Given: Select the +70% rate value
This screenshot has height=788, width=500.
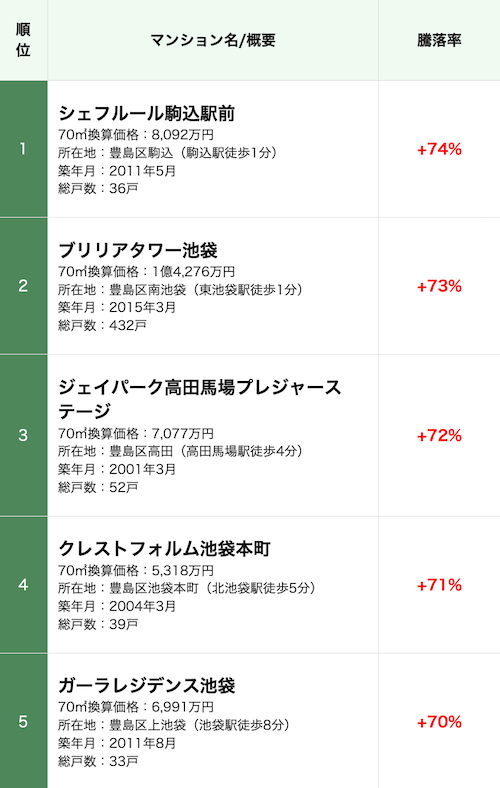Looking at the screenshot, I should pos(439,722).
